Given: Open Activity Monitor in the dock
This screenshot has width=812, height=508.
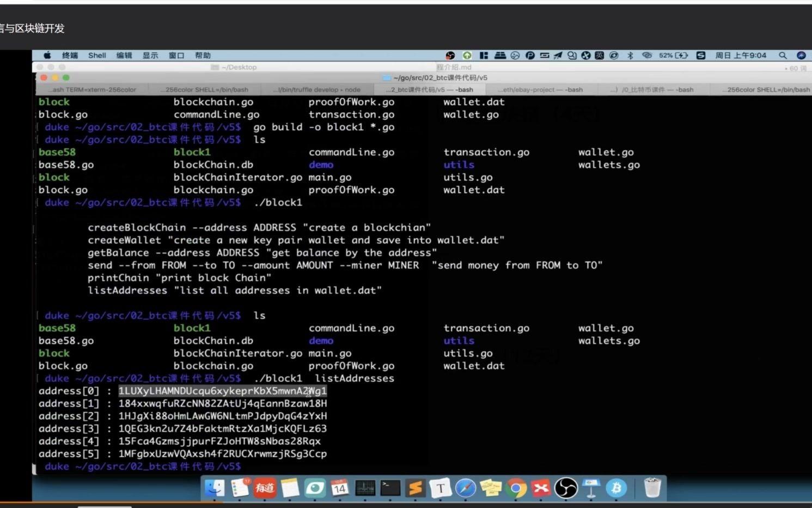Looking at the screenshot, I should click(365, 488).
